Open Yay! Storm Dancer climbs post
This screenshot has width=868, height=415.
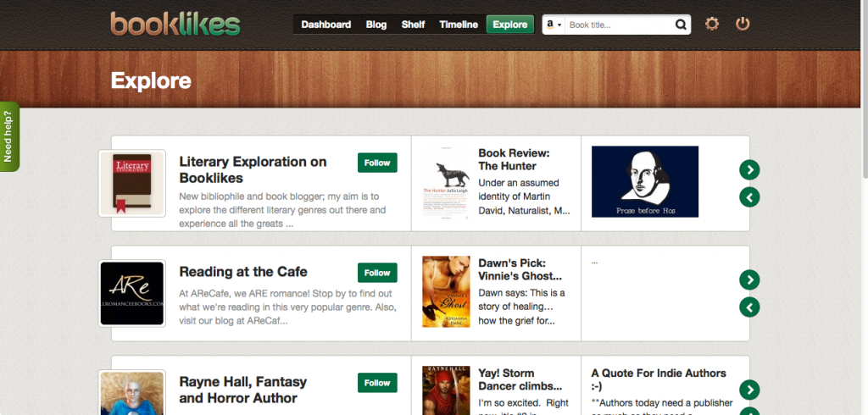click(x=520, y=379)
